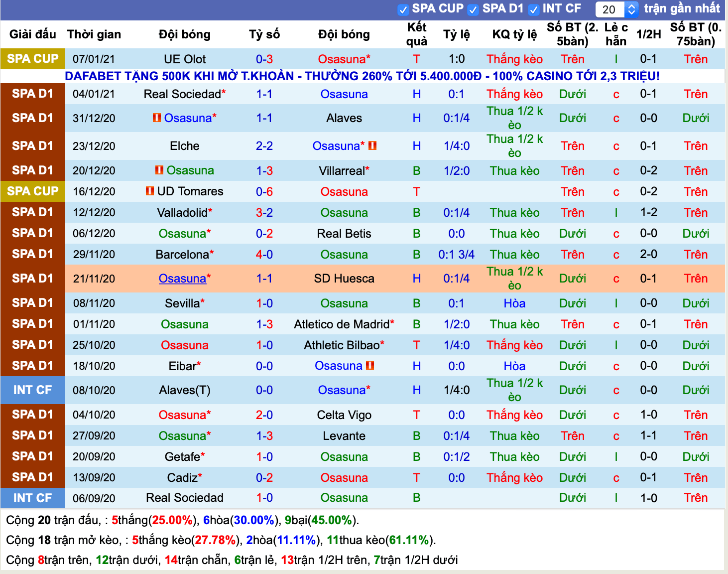Click the Thời gian column header

pos(94,34)
